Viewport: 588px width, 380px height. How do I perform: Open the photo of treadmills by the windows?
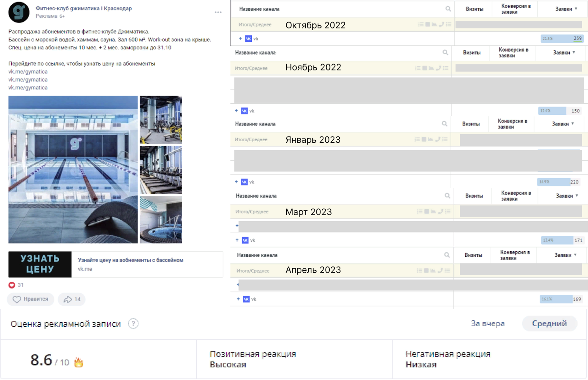(161, 170)
